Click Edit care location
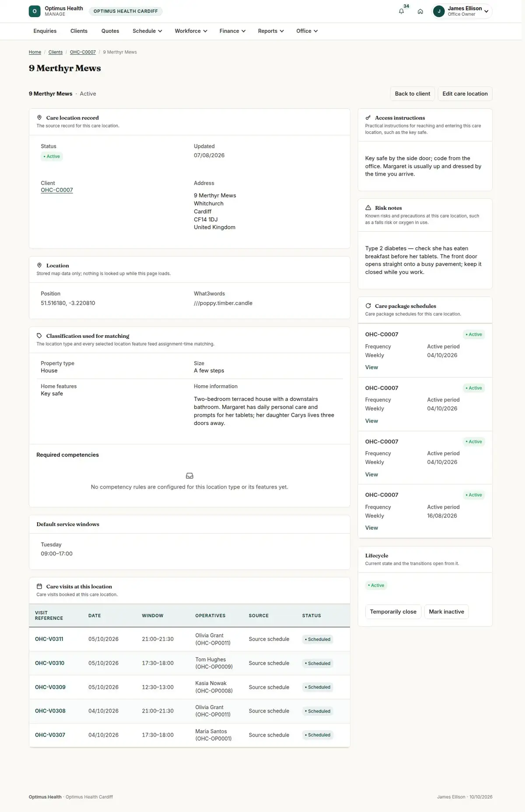 (x=465, y=94)
